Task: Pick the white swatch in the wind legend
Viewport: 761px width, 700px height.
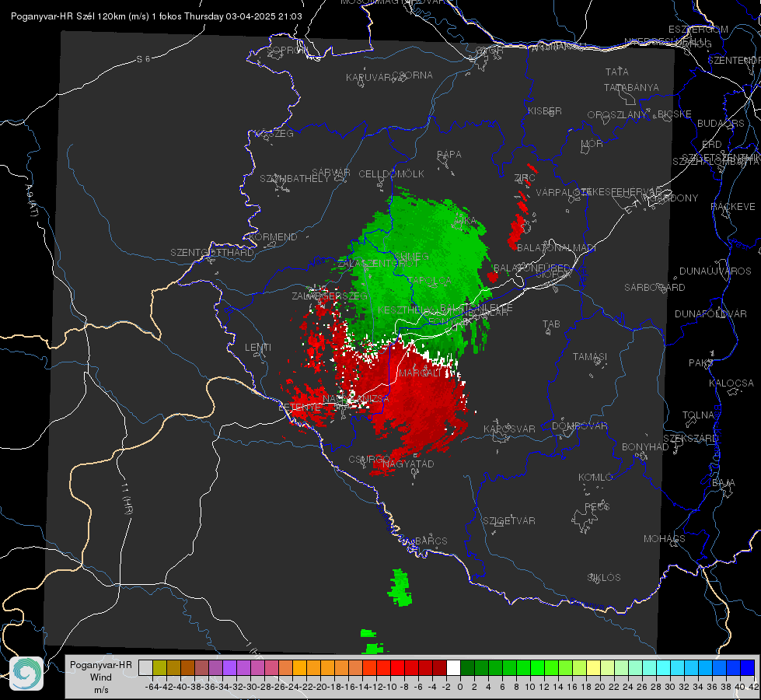Action: point(453,667)
